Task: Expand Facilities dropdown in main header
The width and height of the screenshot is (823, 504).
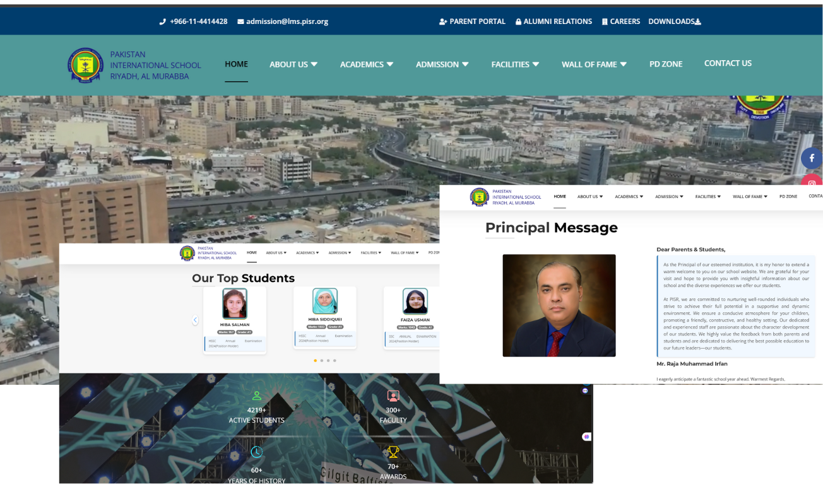Action: (x=516, y=64)
